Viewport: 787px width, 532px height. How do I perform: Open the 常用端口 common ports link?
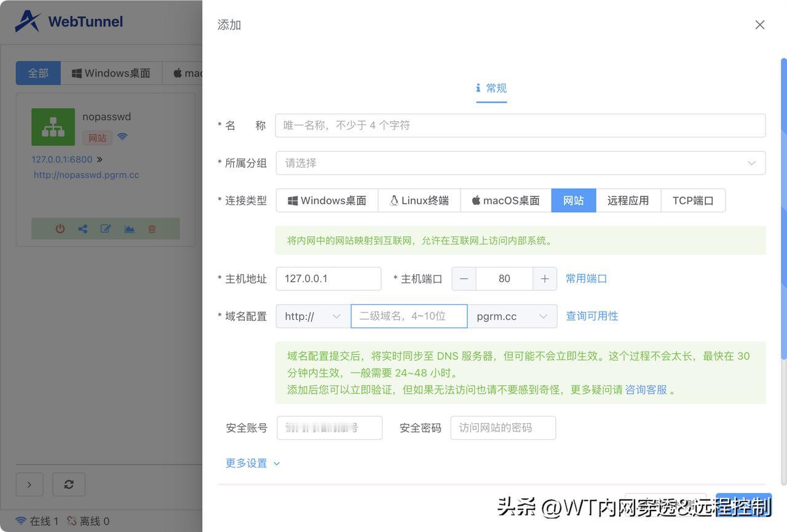(586, 278)
